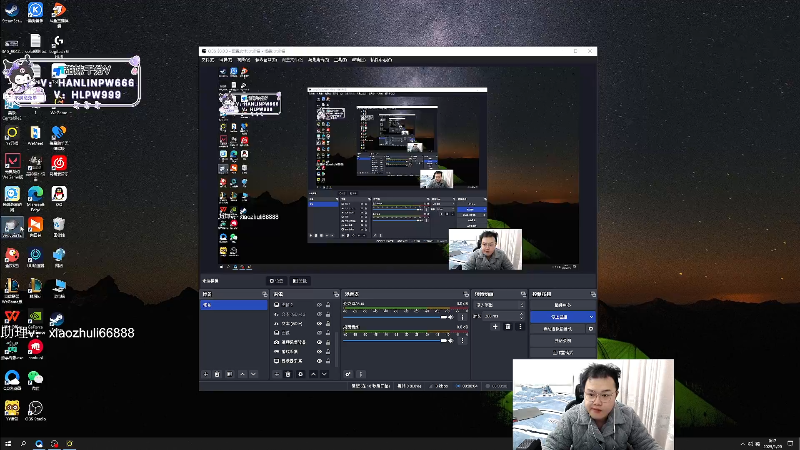The width and height of the screenshot is (800, 450).
Task: Open Steam desktop shortcut at top of desktop
Action: 12,12
